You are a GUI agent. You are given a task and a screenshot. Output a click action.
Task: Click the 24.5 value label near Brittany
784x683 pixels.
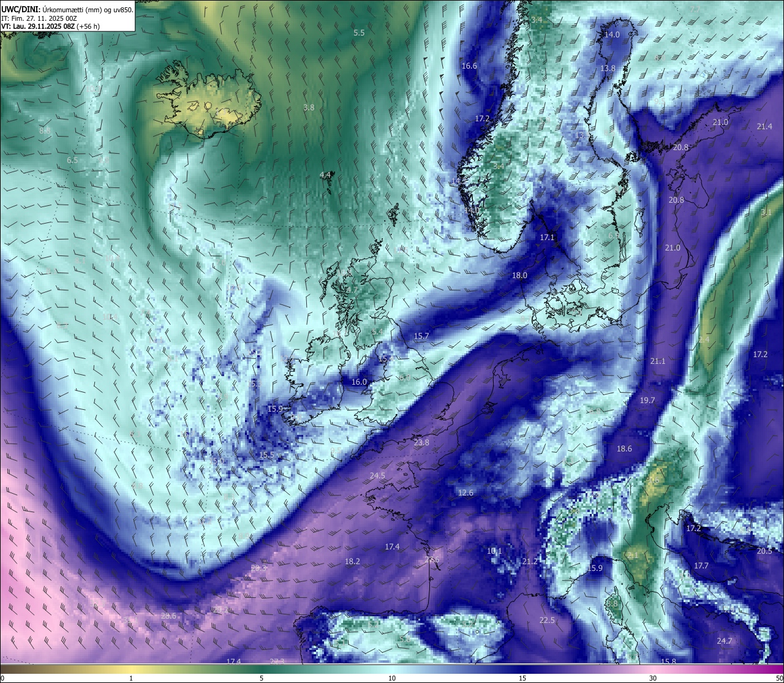pyautogui.click(x=377, y=476)
